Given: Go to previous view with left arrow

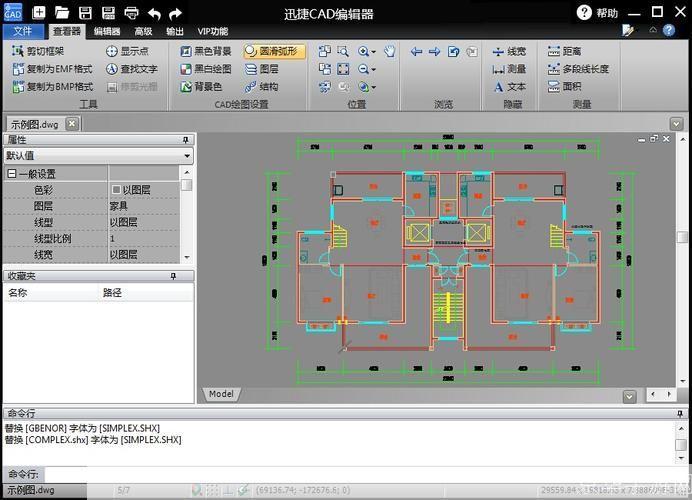Looking at the screenshot, I should [x=416, y=52].
